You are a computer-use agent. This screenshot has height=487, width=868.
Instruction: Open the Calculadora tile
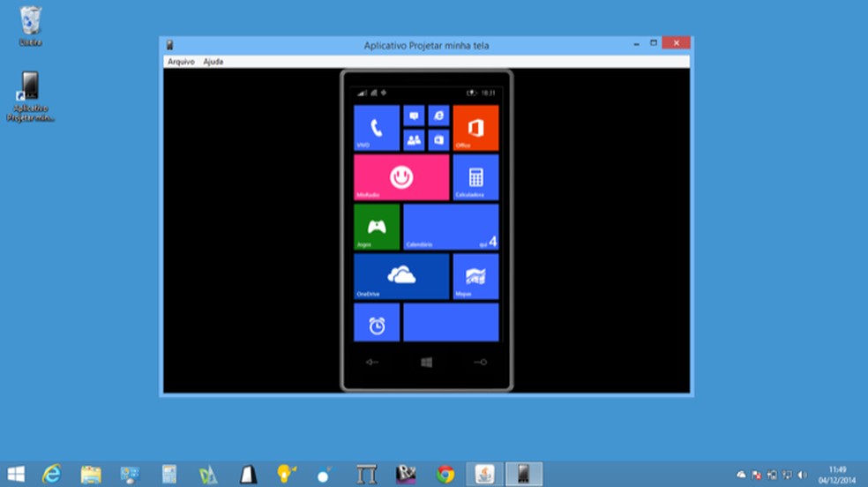click(x=475, y=177)
